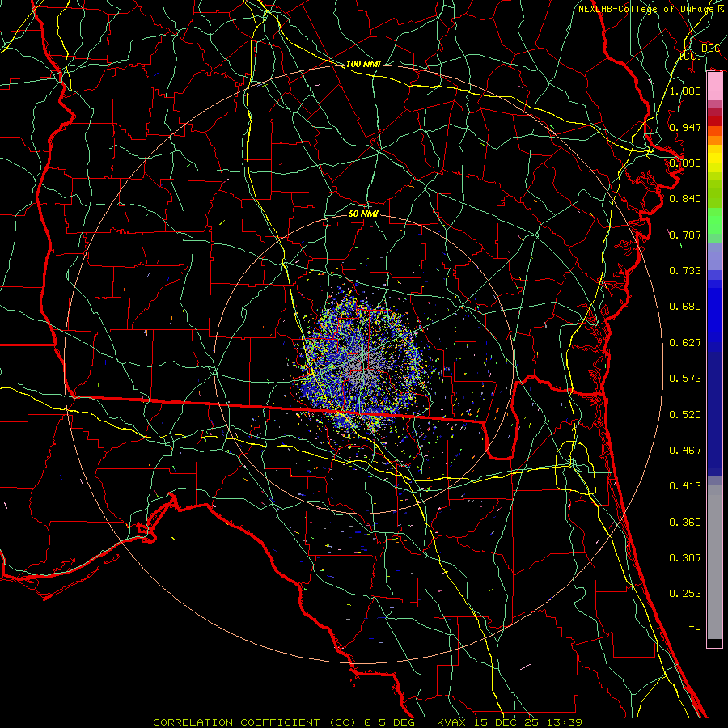Screen dimensions: 728x728
Task: Click the 0.520 scale value
Action: click(x=685, y=414)
